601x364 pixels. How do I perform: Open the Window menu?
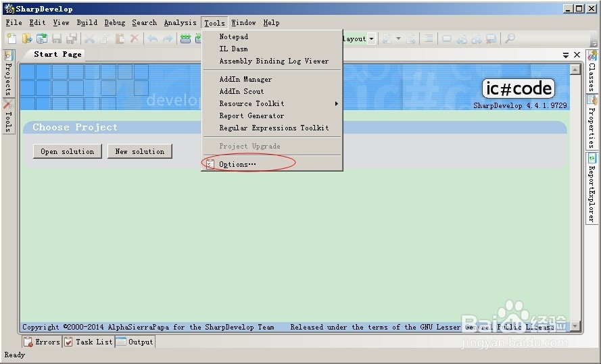pos(243,22)
